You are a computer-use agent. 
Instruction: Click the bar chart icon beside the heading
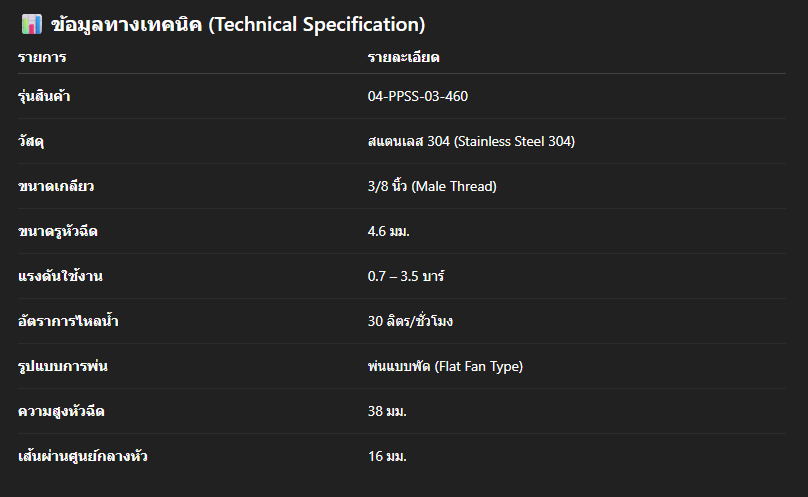pyautogui.click(x=30, y=24)
